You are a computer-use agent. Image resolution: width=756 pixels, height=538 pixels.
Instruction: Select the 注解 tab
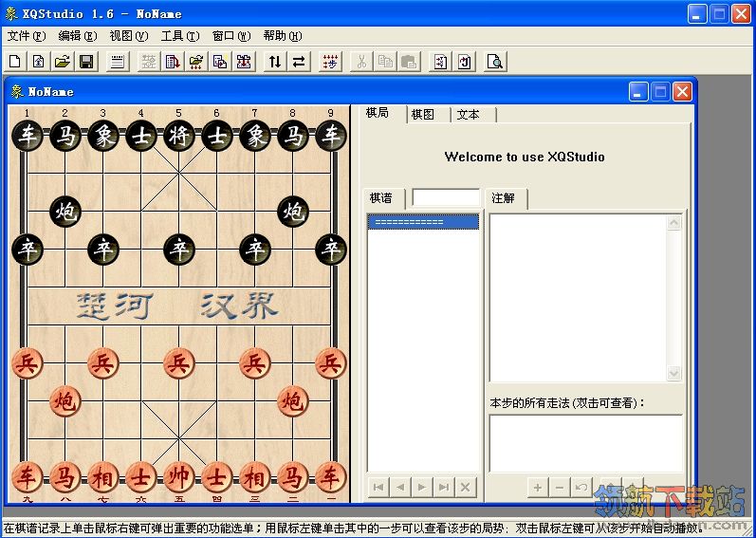[503, 198]
